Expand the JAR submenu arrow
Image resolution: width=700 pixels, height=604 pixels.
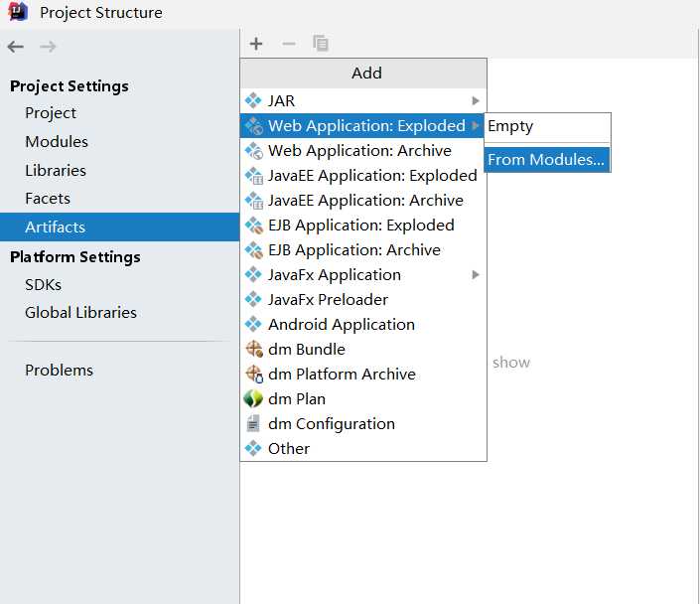476,101
